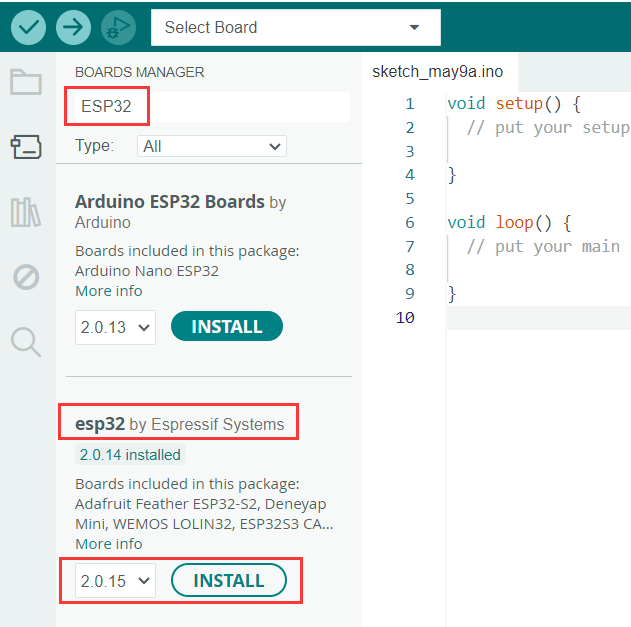This screenshot has width=631, height=627.
Task: Open the 2.0.15 version dropdown
Action: coord(115,581)
